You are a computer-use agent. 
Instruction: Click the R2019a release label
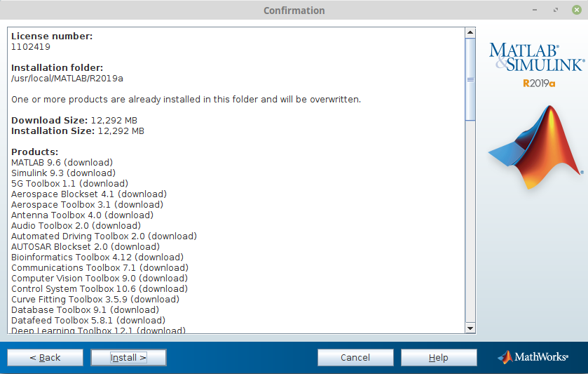click(x=538, y=84)
